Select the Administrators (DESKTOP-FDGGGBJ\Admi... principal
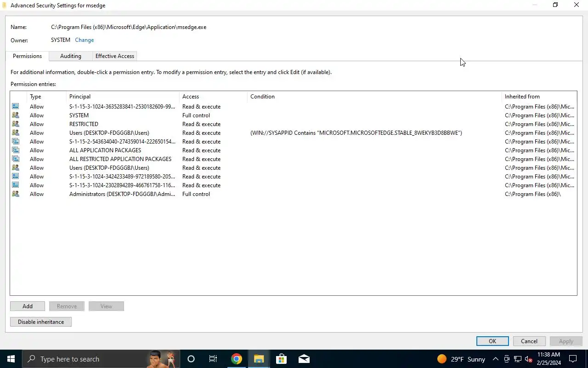 [122, 194]
